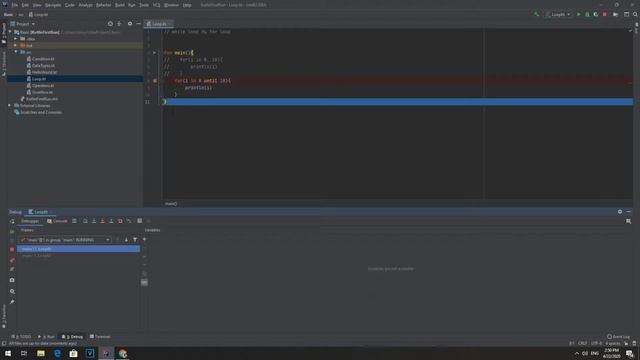
Task: Click View Breakpoints icon in debug sidebar
Action: coord(12,260)
